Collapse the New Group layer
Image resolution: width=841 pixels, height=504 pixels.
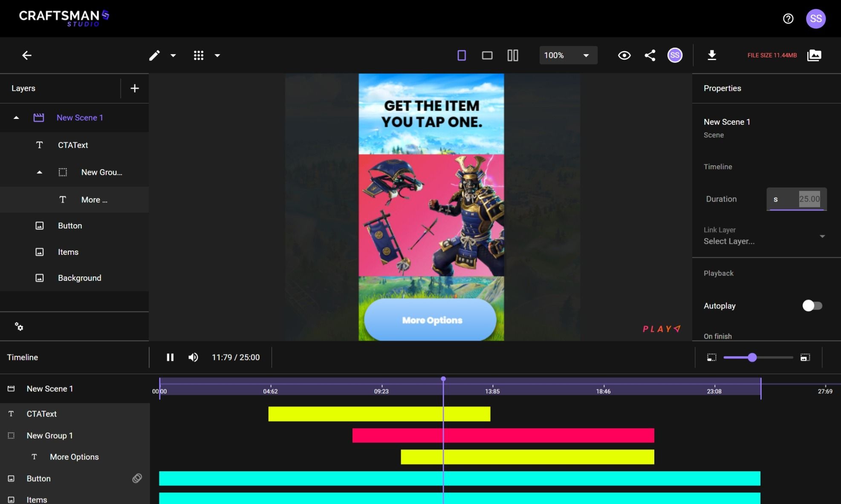click(x=39, y=173)
